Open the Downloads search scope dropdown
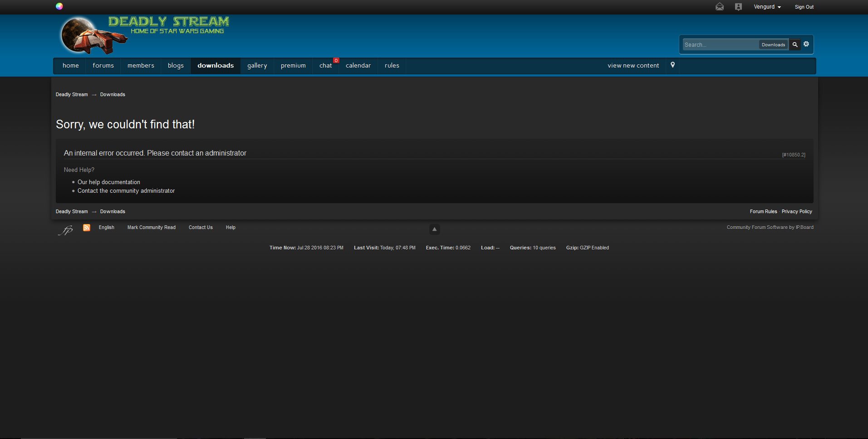The height and width of the screenshot is (439, 868). (773, 44)
